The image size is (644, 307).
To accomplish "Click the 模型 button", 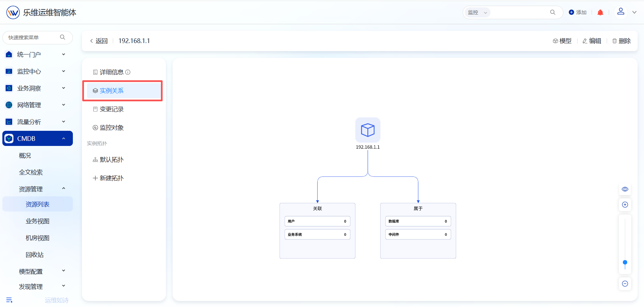I will [562, 41].
